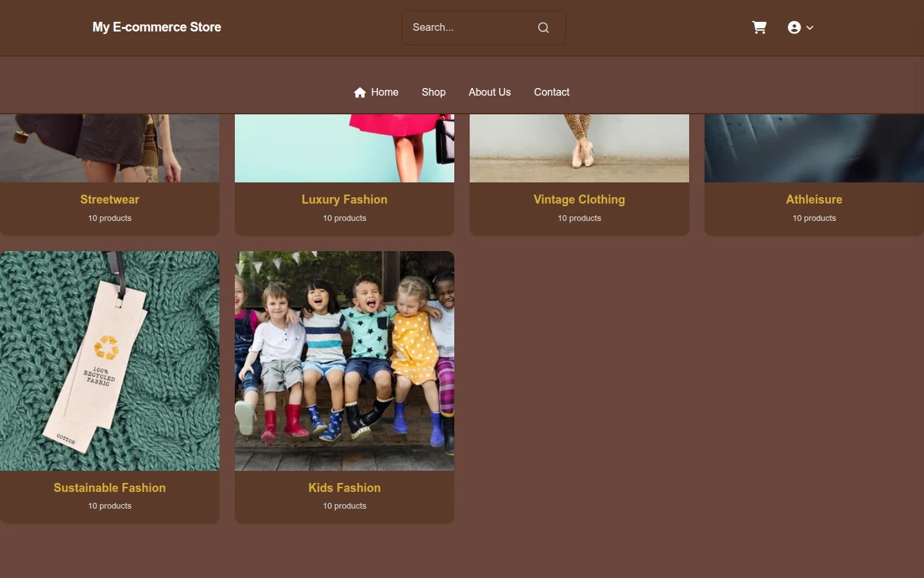Expand the account dropdown chevron

pos(810,28)
